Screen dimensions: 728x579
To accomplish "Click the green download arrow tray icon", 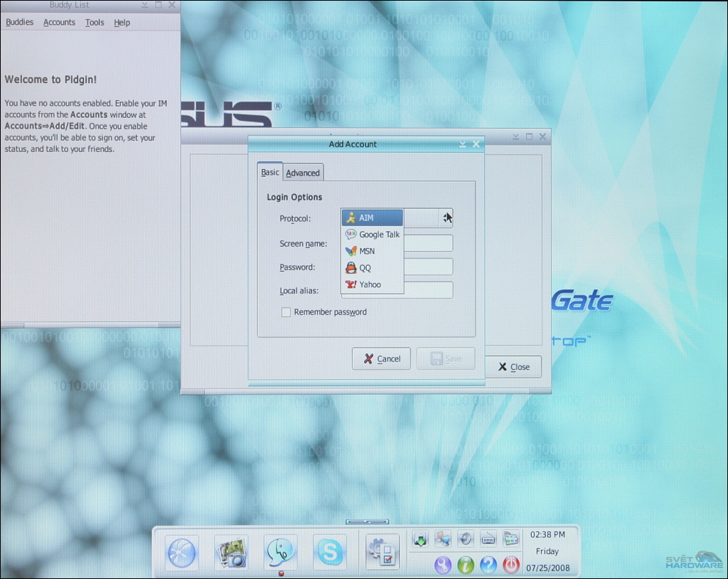I will (x=421, y=539).
